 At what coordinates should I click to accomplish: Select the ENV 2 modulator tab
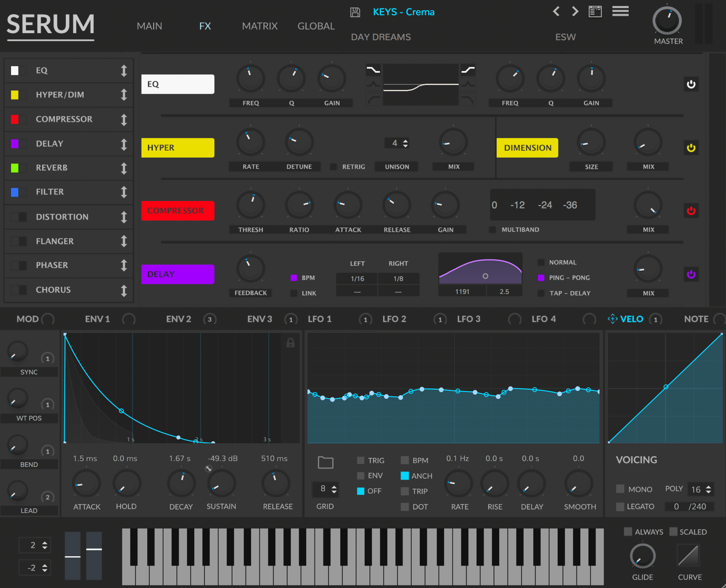tap(178, 319)
